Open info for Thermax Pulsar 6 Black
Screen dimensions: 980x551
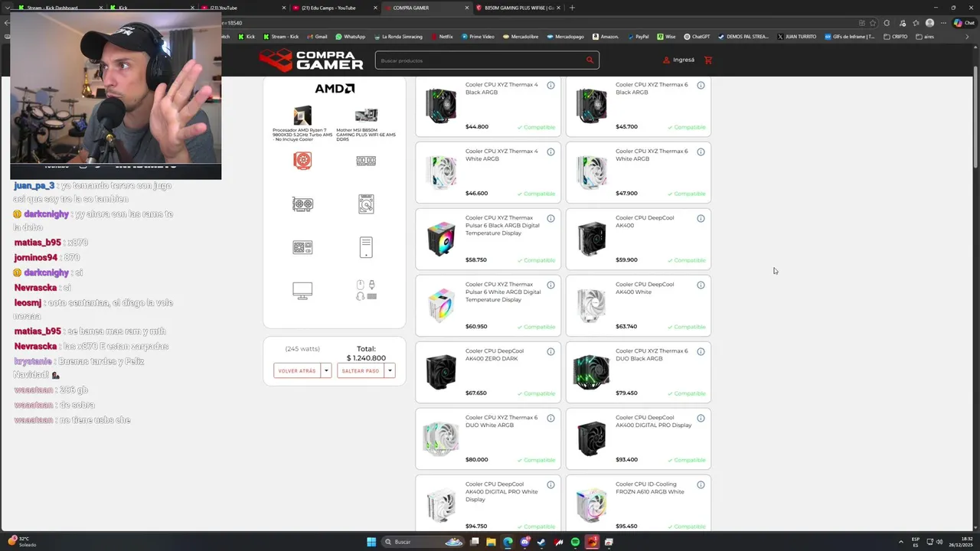point(550,218)
